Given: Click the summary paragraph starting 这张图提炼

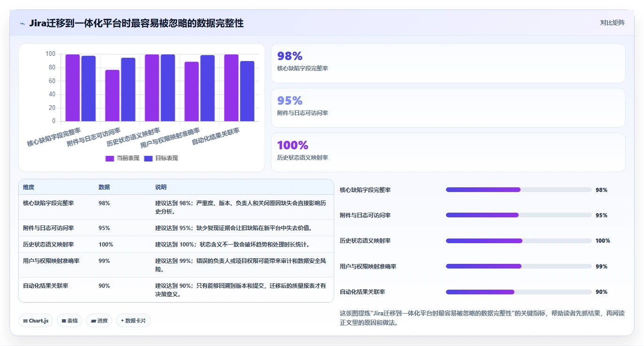Looking at the screenshot, I should 482,318.
